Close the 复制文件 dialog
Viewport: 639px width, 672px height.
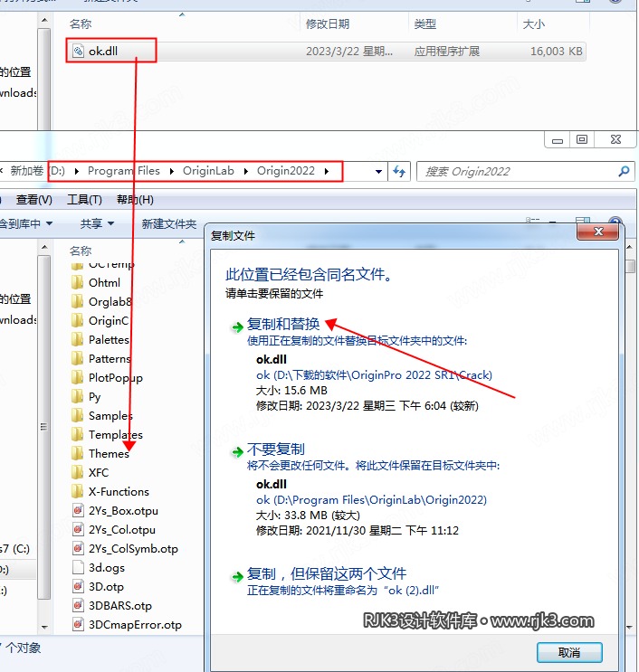(x=598, y=232)
